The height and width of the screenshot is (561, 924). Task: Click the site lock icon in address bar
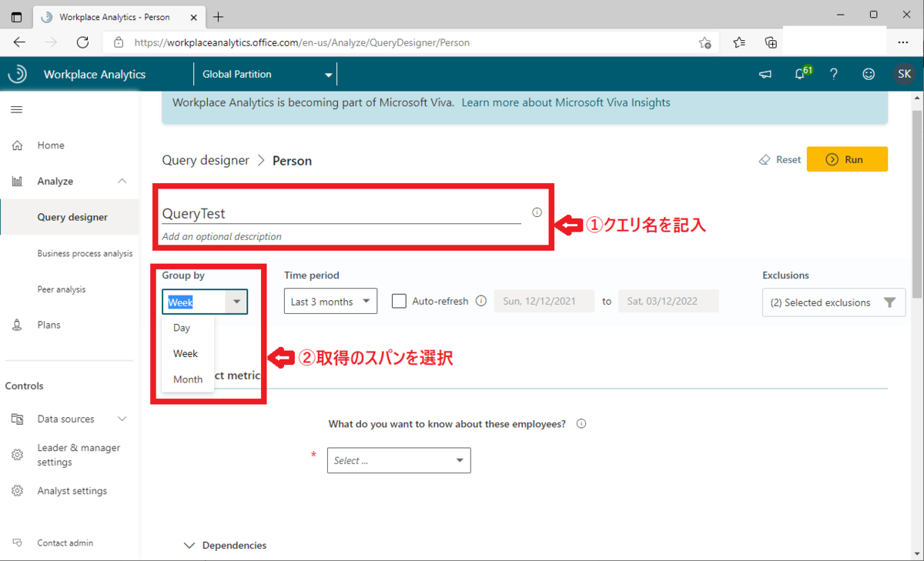tap(118, 43)
